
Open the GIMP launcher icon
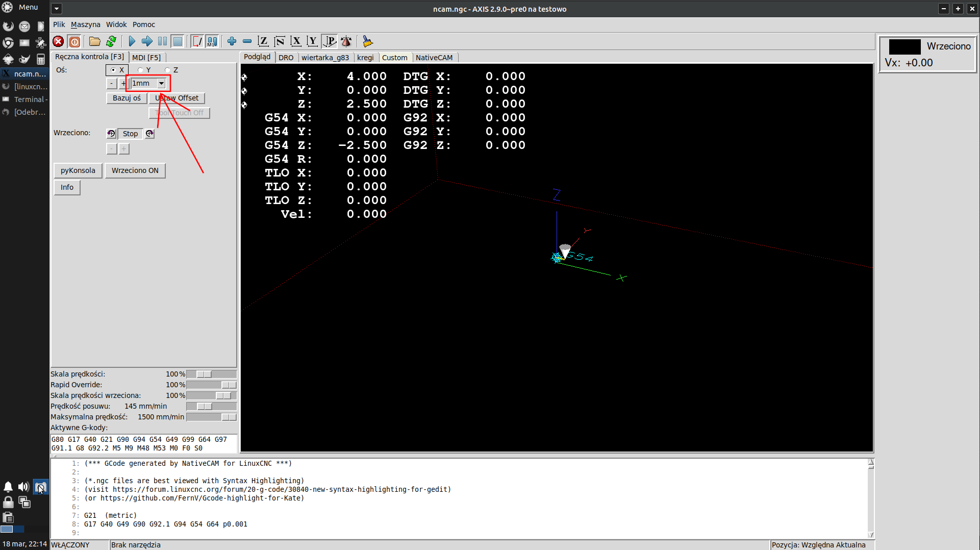point(24,59)
